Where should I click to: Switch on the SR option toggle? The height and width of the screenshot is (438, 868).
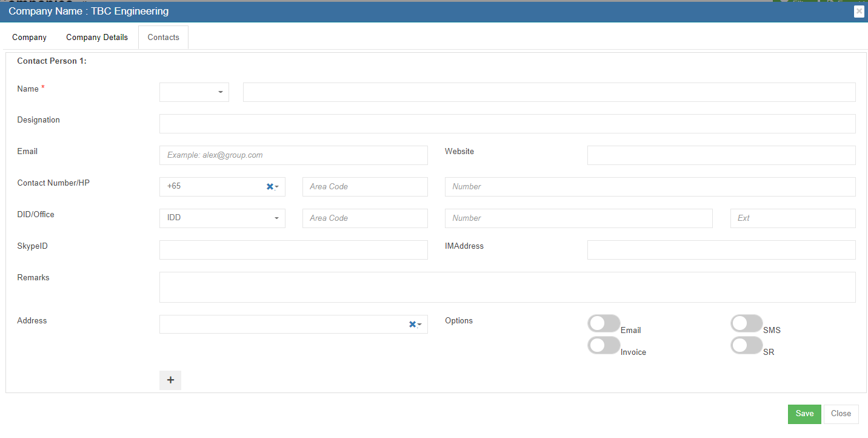[746, 345]
